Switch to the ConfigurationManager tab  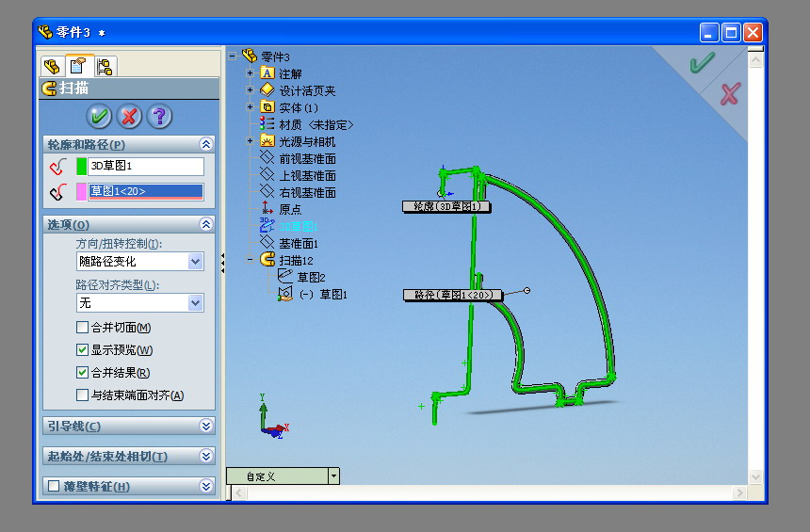coord(105,67)
